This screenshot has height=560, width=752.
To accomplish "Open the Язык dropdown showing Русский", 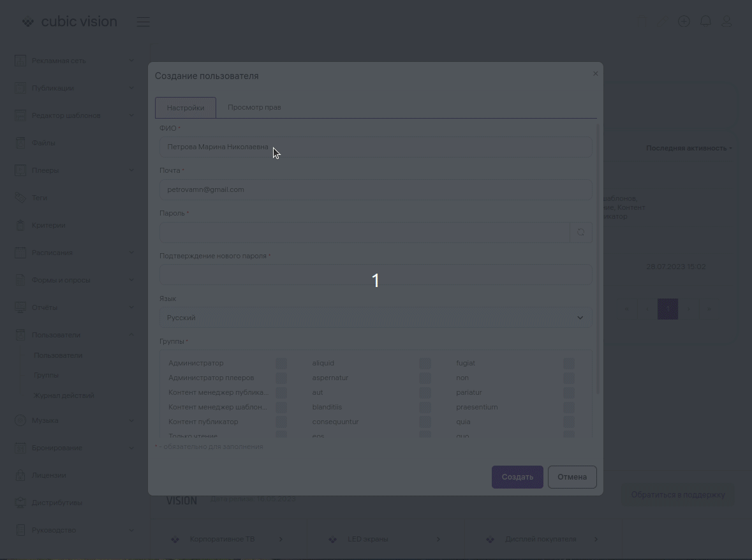I will (375, 318).
